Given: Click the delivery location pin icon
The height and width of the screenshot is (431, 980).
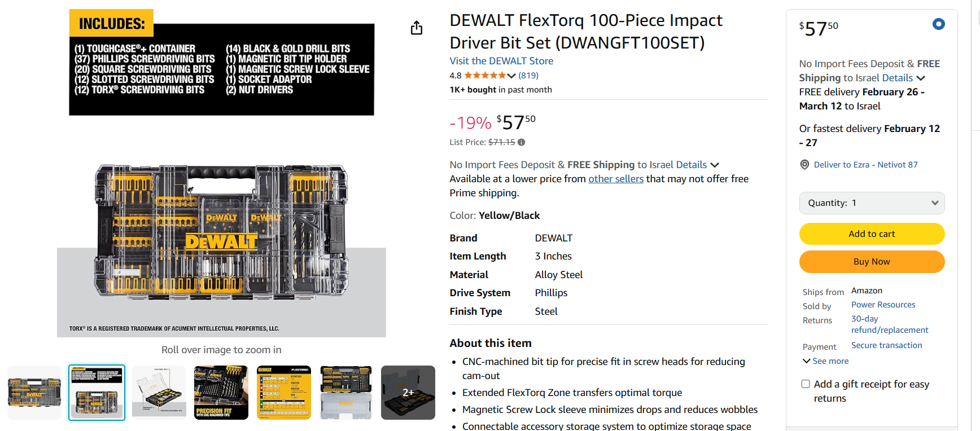Looking at the screenshot, I should tap(804, 165).
